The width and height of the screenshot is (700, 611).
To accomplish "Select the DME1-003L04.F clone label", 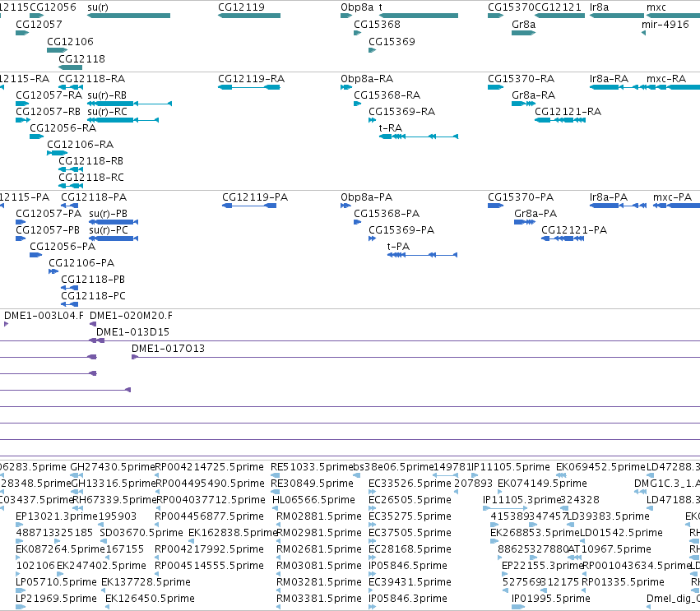I will (44, 316).
